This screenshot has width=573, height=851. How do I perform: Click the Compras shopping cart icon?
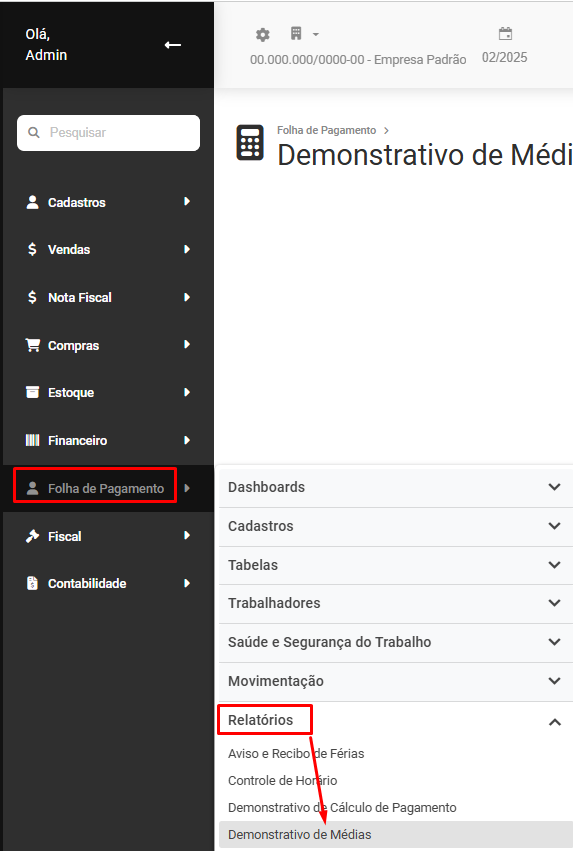coord(33,345)
